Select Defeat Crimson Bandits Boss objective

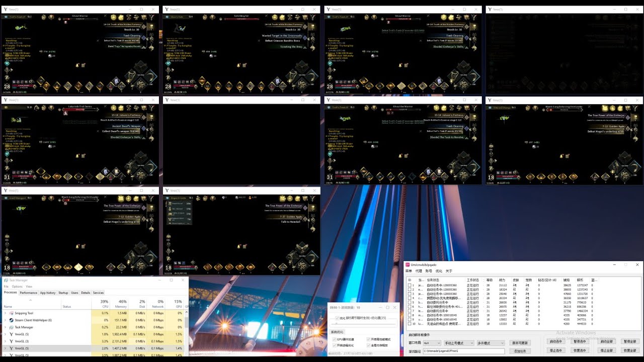(x=282, y=41)
